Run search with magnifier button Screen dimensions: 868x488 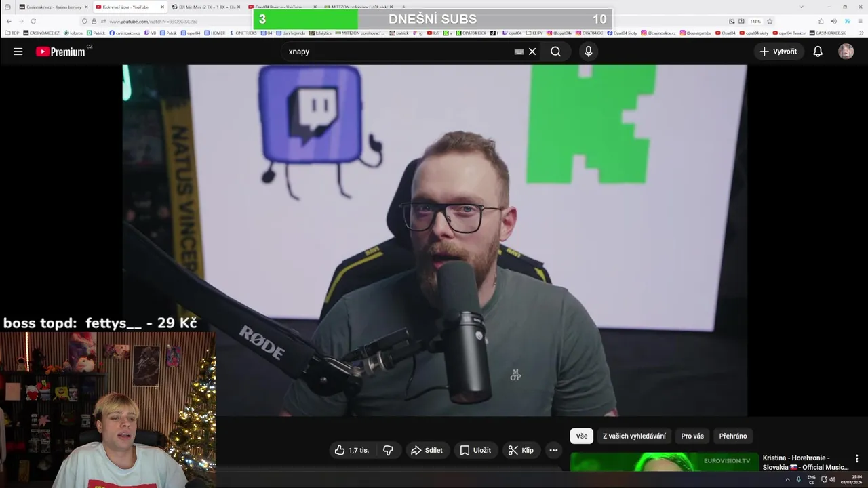(x=555, y=52)
